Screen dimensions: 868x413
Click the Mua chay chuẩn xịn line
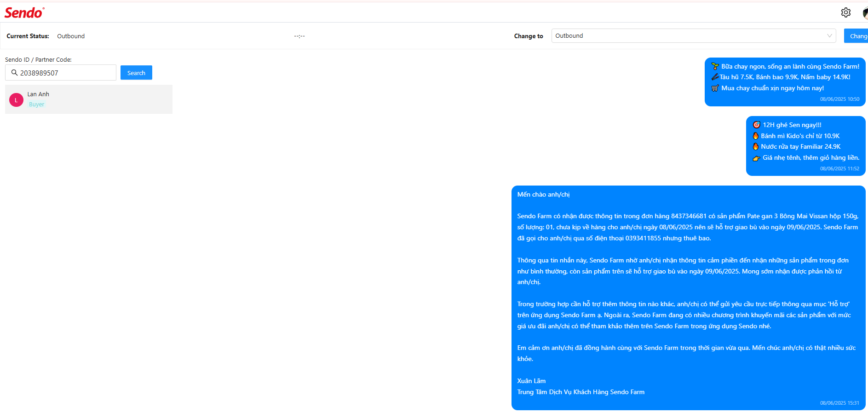click(x=767, y=88)
